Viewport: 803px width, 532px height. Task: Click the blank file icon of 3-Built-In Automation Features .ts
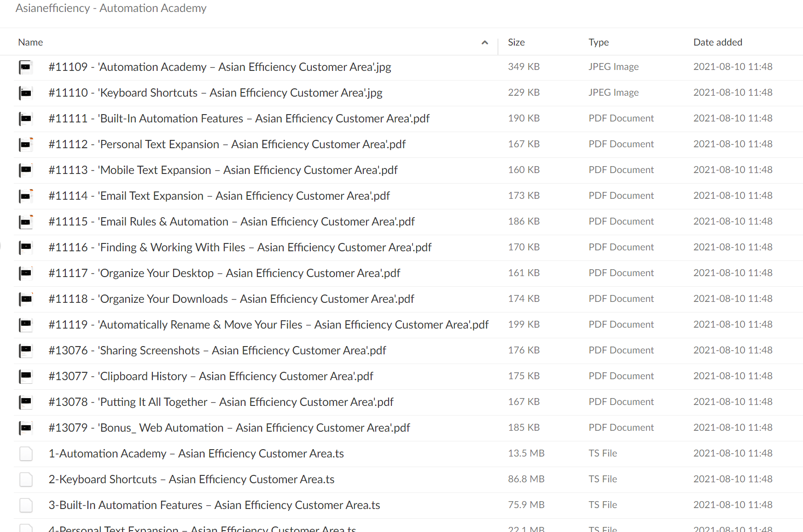[x=26, y=505]
